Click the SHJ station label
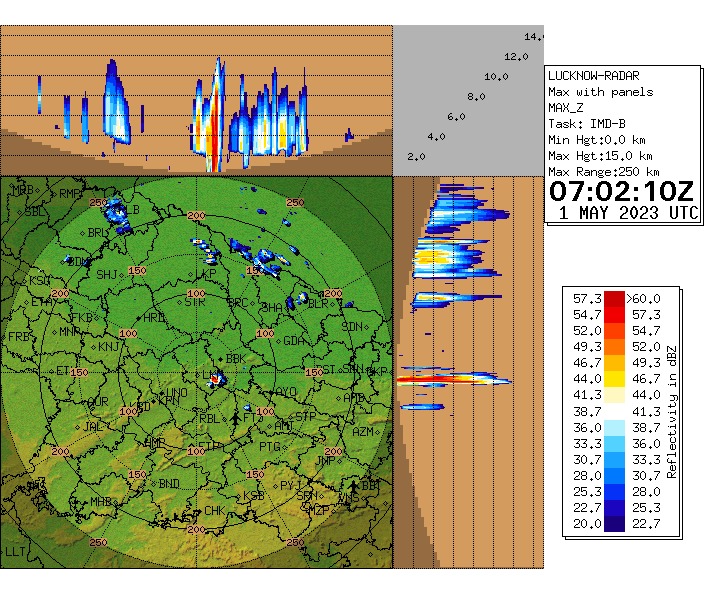Image resolution: width=704 pixels, height=594 pixels. pos(107,274)
